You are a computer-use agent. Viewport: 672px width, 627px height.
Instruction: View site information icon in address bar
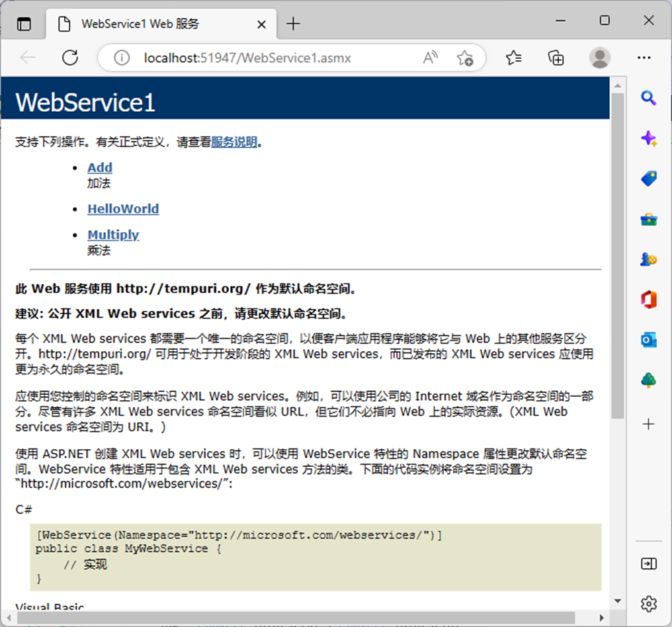tap(122, 58)
